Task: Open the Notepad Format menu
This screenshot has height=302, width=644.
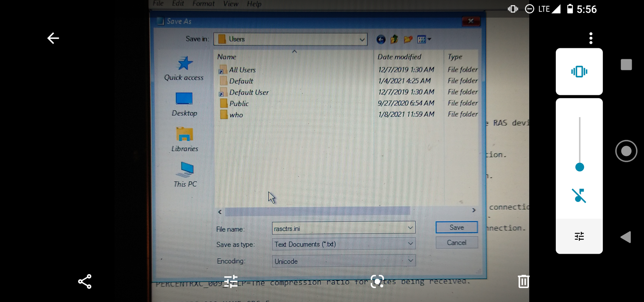Action: pyautogui.click(x=204, y=4)
